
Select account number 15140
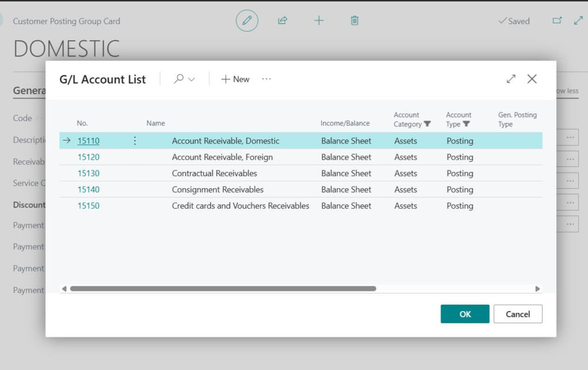[x=88, y=189]
